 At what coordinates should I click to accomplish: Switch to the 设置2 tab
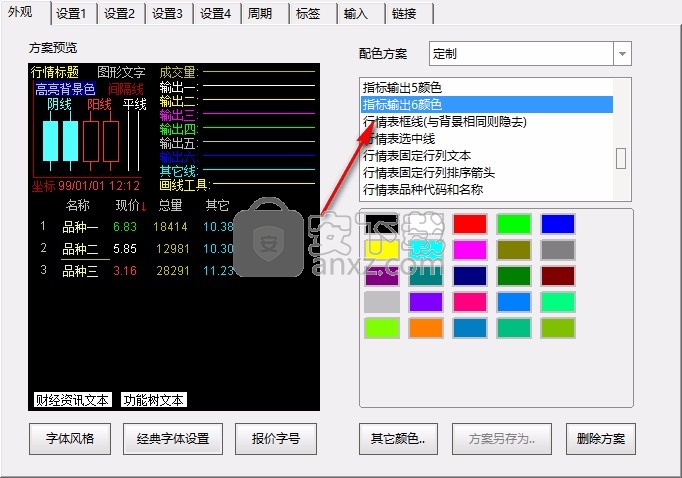(121, 13)
